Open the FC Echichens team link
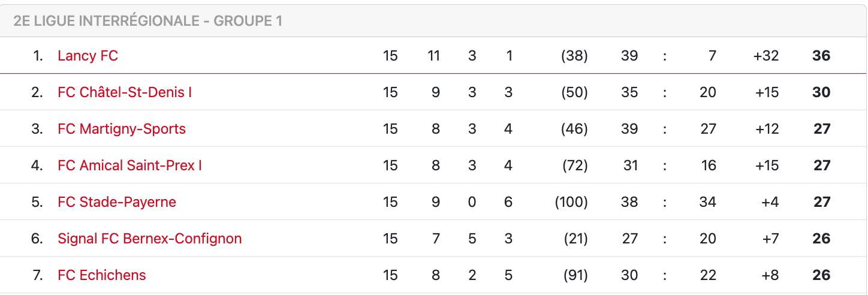The image size is (868, 295). (x=102, y=275)
